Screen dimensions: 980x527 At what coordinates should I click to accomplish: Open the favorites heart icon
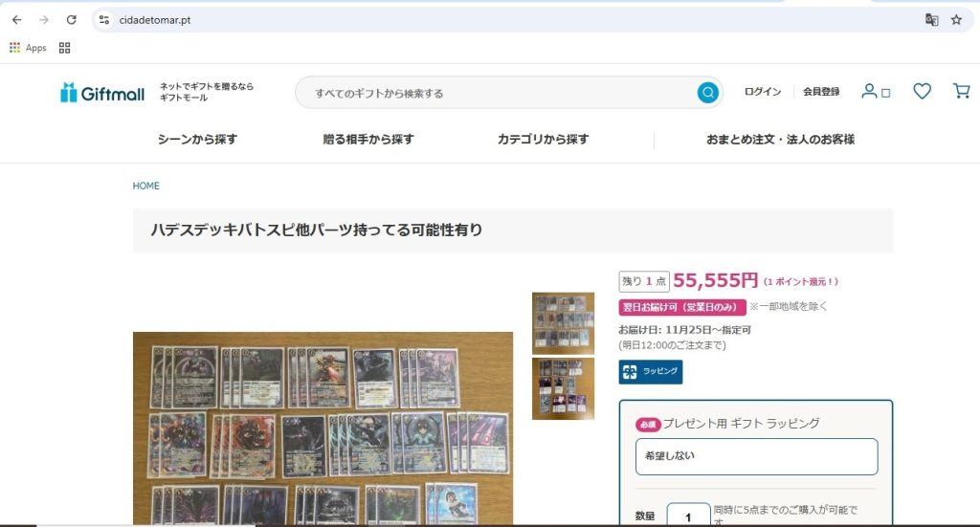pos(922,91)
